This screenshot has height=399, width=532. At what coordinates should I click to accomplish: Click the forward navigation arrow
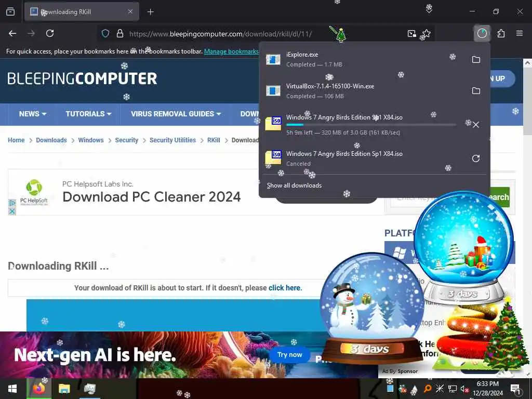click(31, 33)
